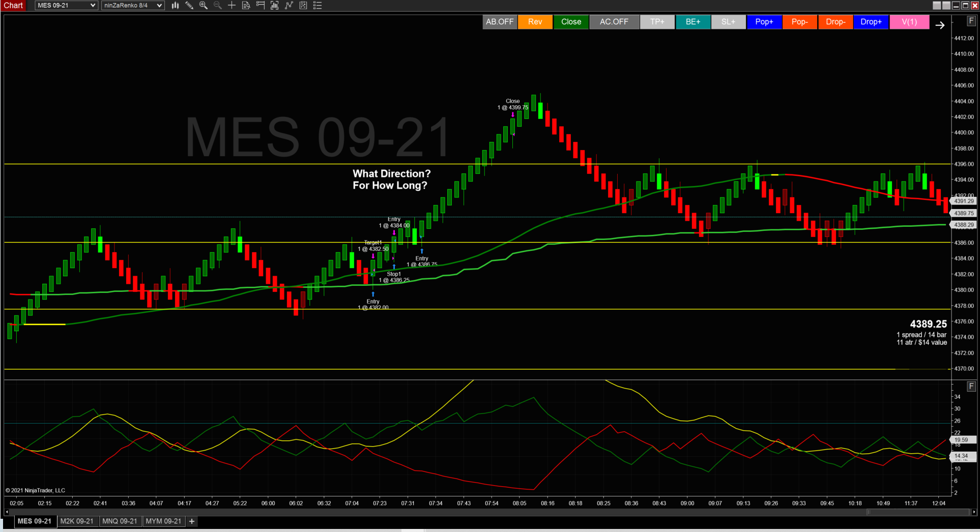Activate the zoom in magnifier

[x=204, y=5]
